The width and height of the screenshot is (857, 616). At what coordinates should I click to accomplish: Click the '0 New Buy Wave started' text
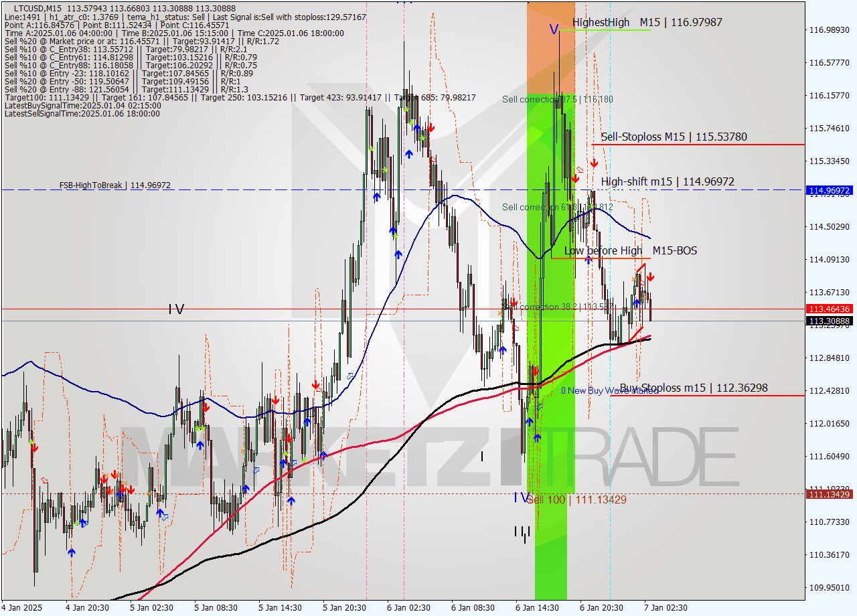click(x=609, y=390)
